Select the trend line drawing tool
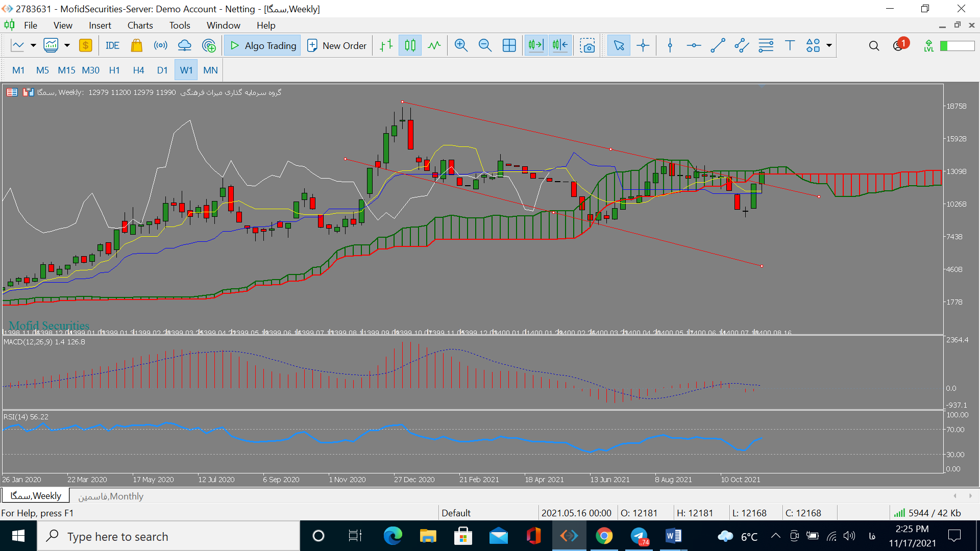This screenshot has width=980, height=551. click(x=716, y=46)
